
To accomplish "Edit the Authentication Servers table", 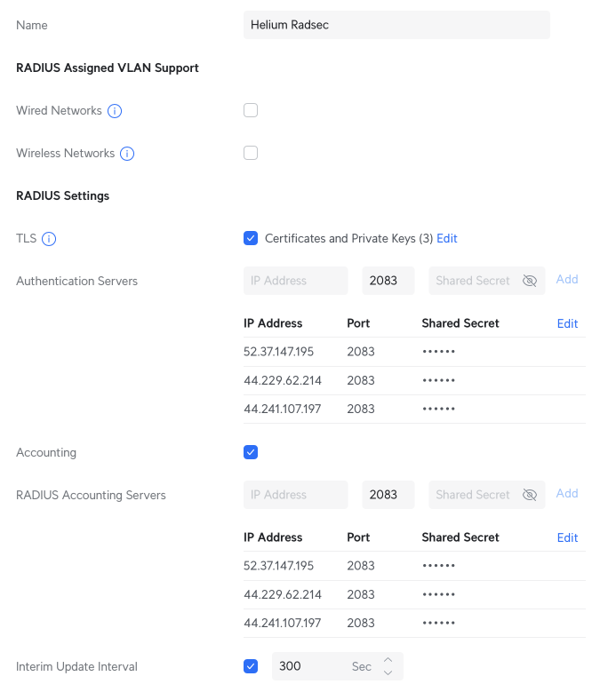I will point(567,323).
